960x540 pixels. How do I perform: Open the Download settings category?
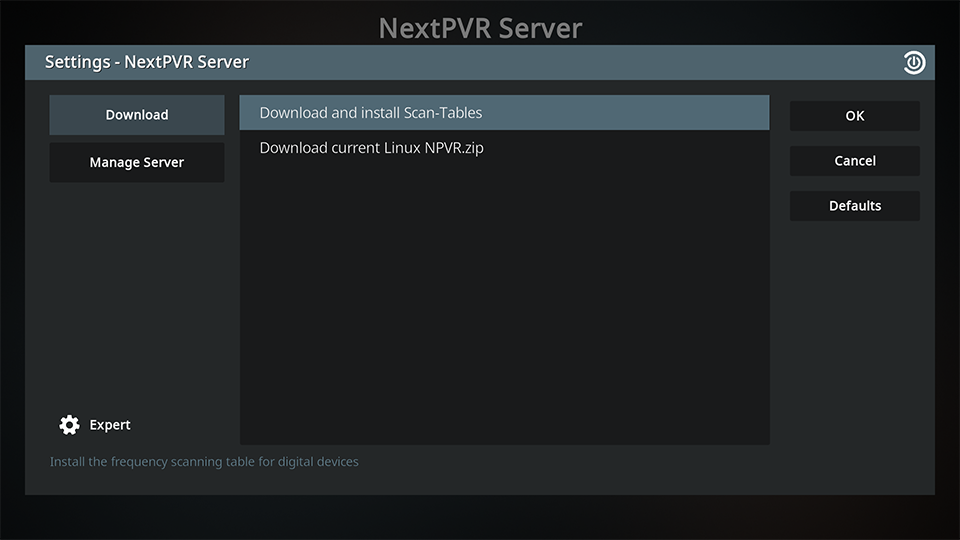click(137, 114)
